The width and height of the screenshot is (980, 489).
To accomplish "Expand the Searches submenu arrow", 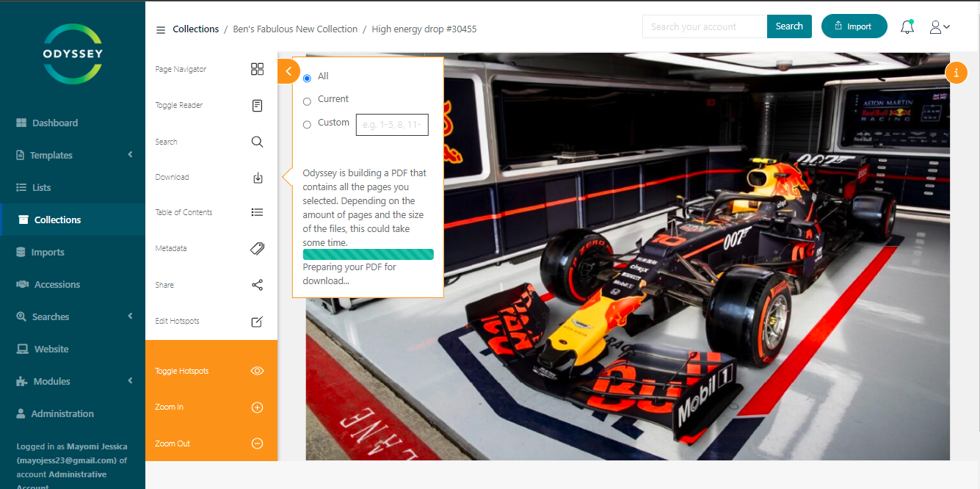I will pyautogui.click(x=130, y=316).
